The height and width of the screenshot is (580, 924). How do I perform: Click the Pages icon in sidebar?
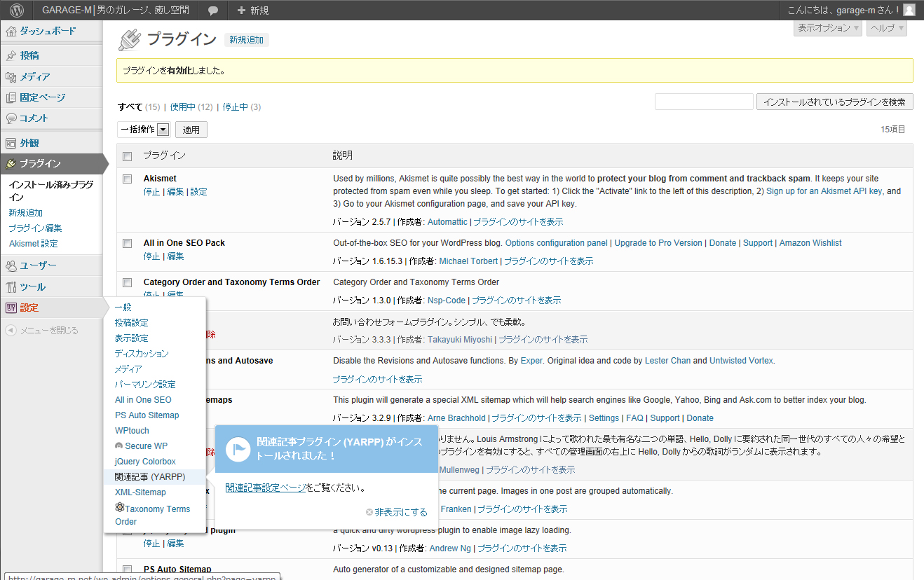click(11, 97)
